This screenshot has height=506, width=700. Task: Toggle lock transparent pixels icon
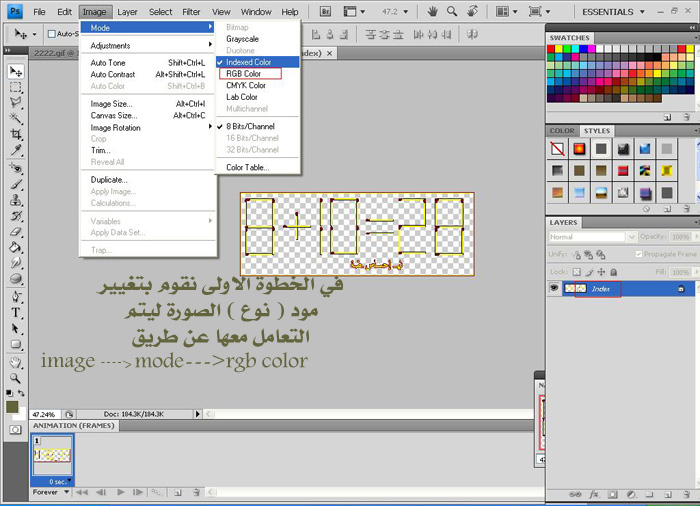coord(577,272)
